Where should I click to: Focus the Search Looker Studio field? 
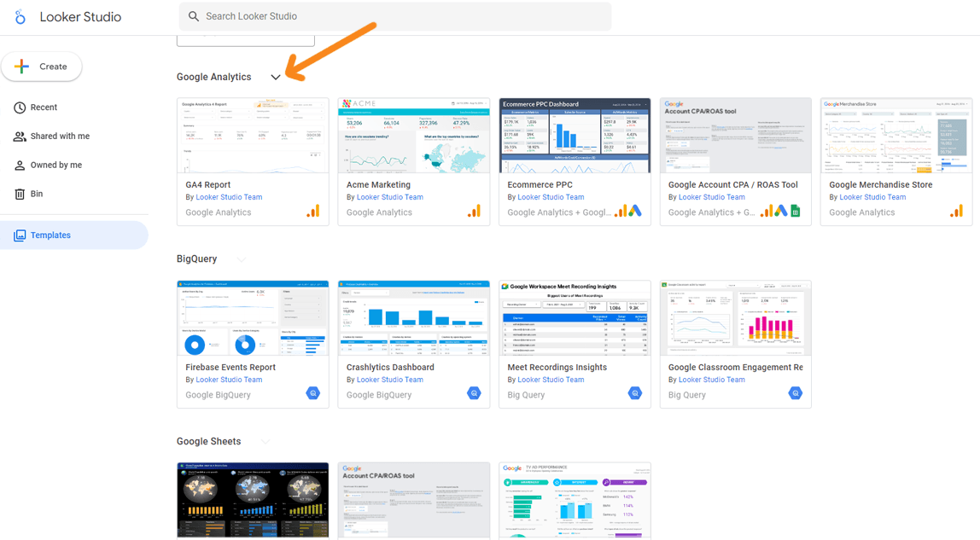coord(395,16)
